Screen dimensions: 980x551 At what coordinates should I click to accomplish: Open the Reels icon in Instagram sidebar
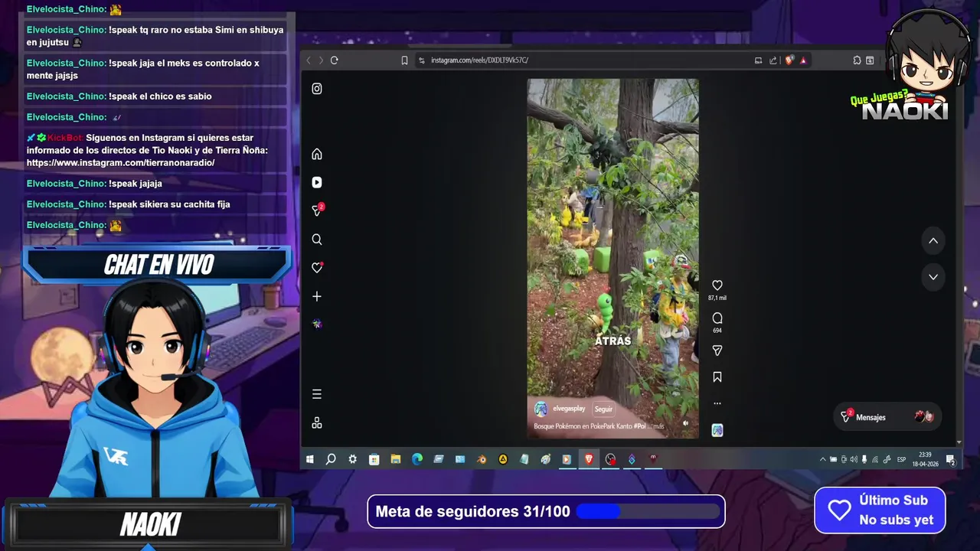tap(317, 182)
